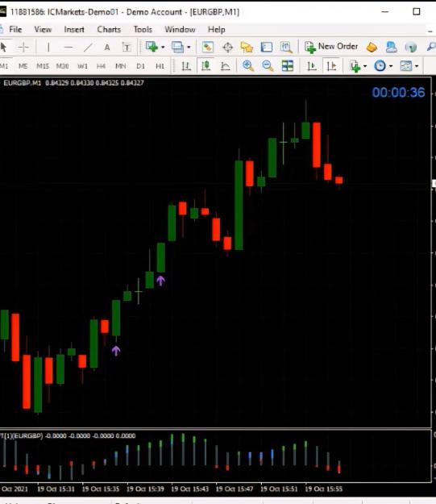Switch timeframe to M30
Viewport: 436px width, 504px height.
click(x=62, y=66)
